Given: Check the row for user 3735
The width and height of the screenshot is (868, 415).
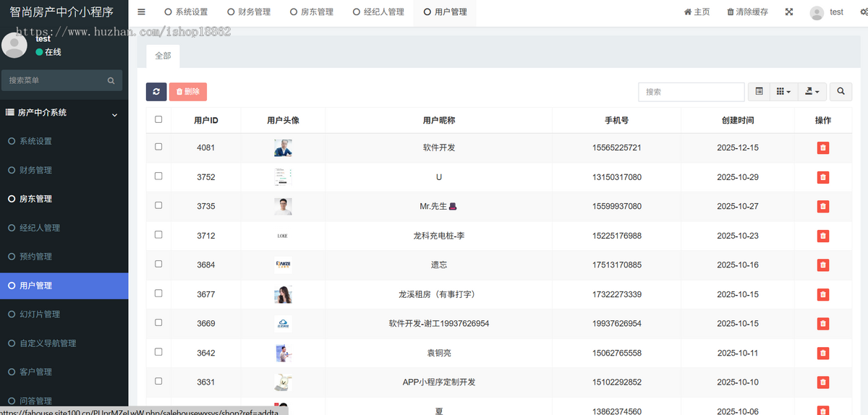Looking at the screenshot, I should (x=158, y=205).
